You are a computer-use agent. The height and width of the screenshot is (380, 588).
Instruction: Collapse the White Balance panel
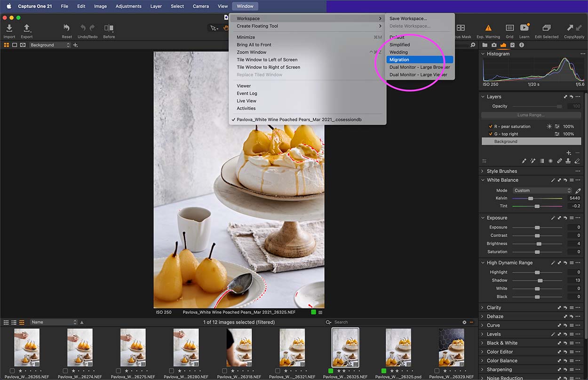coord(482,180)
